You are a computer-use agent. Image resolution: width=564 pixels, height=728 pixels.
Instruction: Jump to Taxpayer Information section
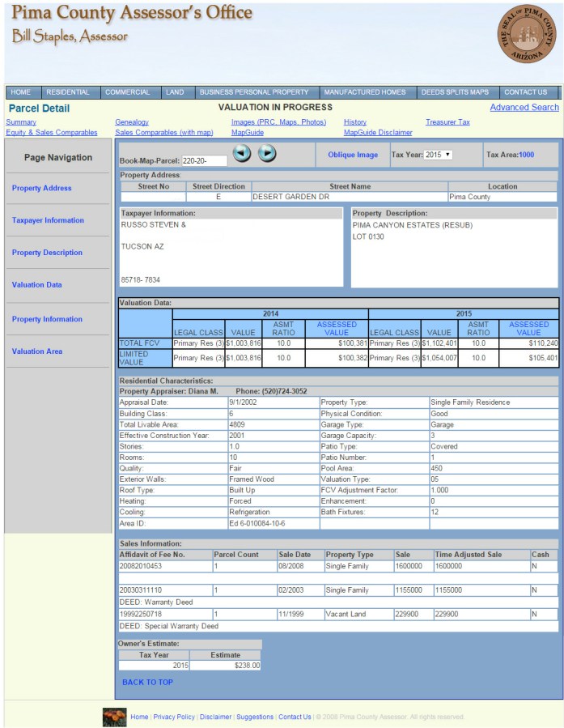48,220
